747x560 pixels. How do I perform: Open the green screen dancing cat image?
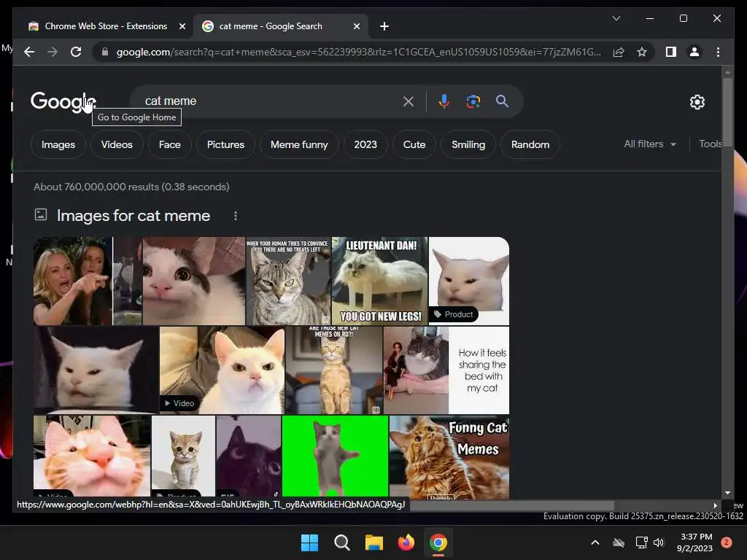coord(336,456)
